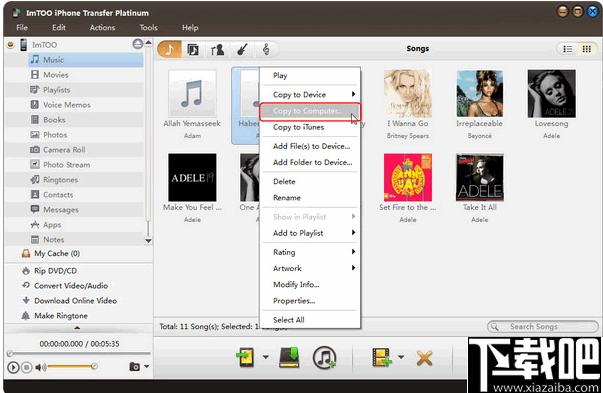603x393 pixels.
Task: Switch to the Artists category icon
Action: (217, 50)
